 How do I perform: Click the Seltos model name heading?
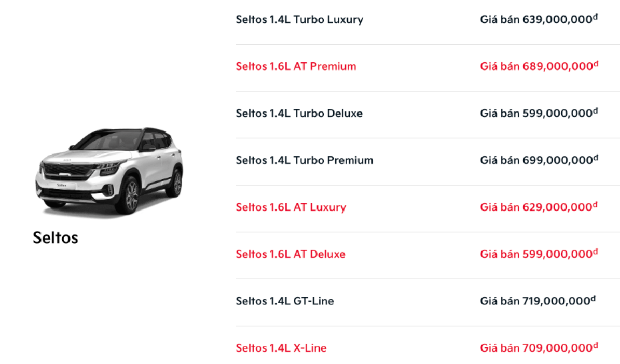point(56,237)
